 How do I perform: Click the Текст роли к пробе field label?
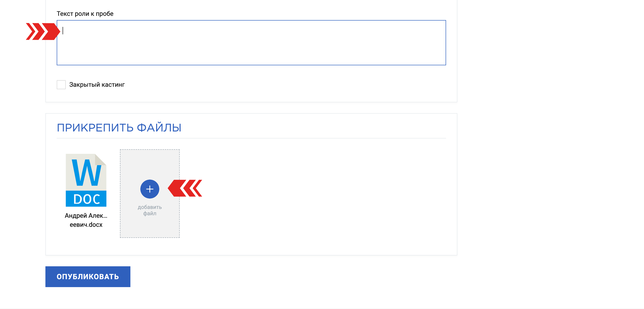pos(85,14)
